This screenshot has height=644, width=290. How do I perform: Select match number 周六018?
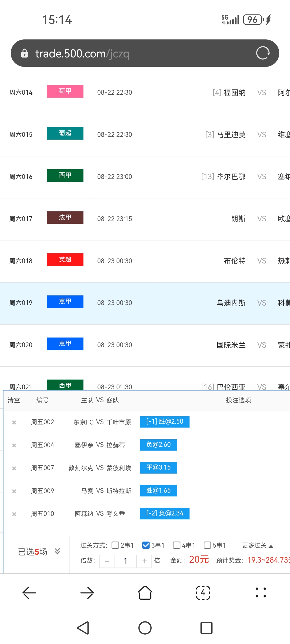coord(21,261)
